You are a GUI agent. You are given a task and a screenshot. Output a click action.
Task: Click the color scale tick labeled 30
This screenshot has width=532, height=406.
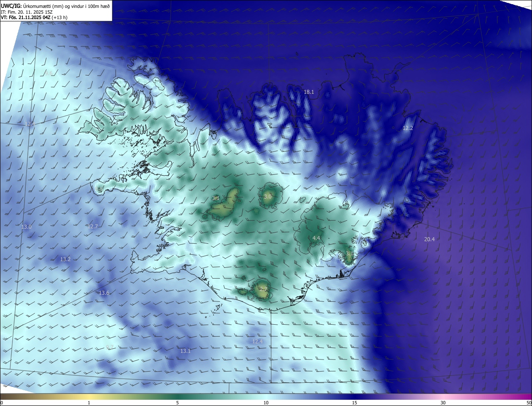click(443, 403)
